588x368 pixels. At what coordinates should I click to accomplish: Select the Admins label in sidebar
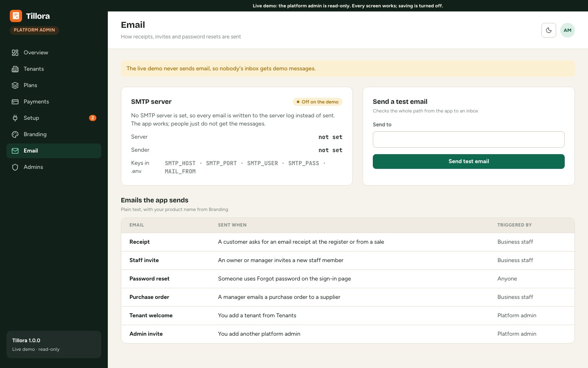(x=33, y=167)
